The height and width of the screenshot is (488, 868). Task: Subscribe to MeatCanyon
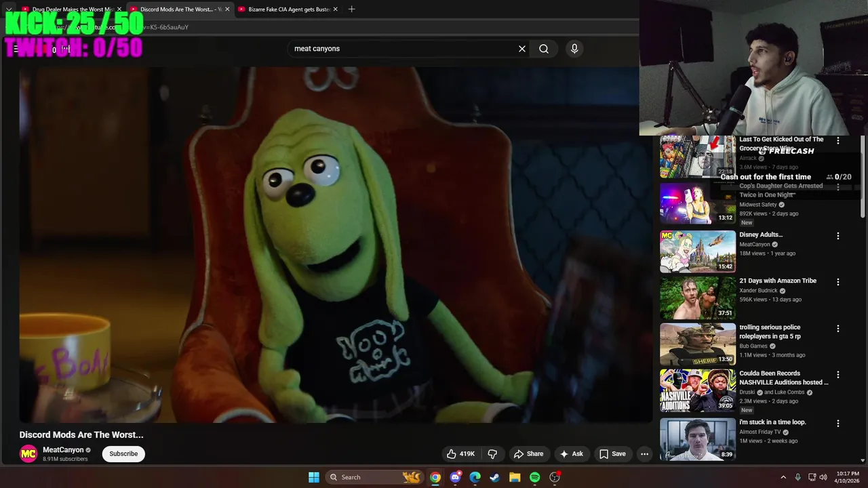[123, 454]
